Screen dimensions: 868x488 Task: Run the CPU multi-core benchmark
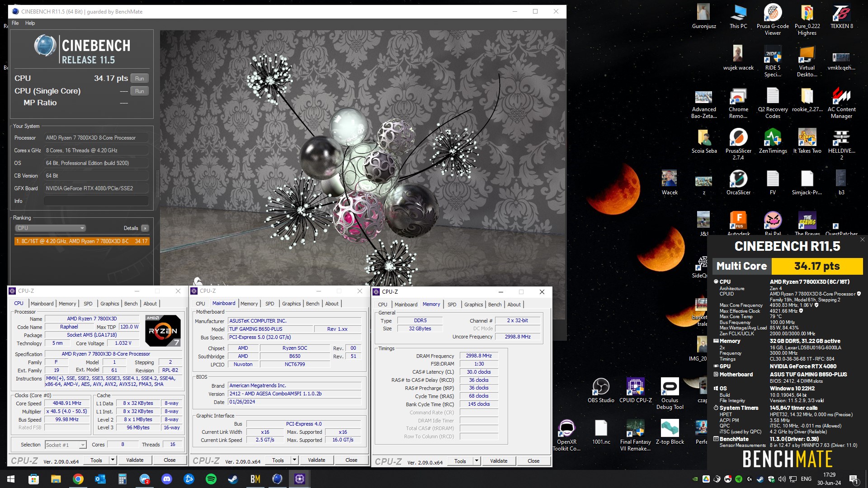pyautogui.click(x=139, y=79)
